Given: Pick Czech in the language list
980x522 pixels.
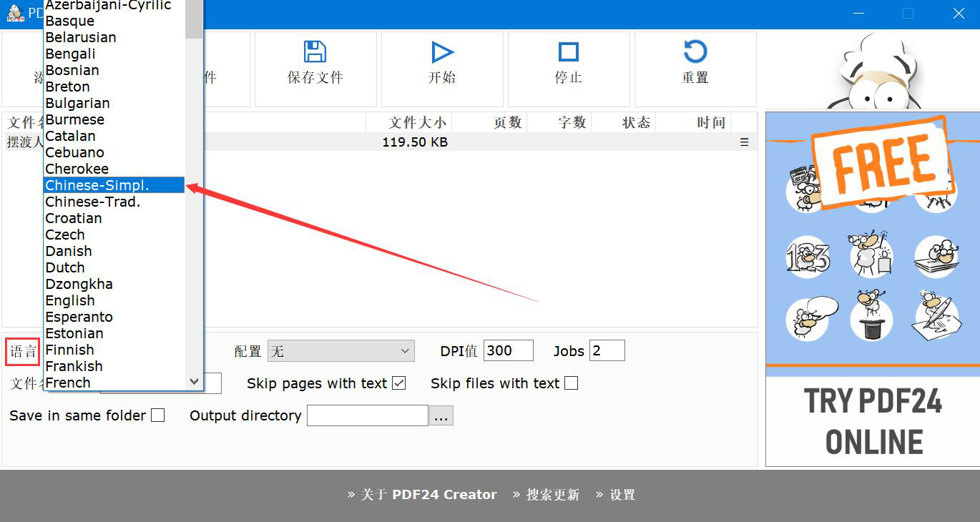Looking at the screenshot, I should [x=114, y=235].
